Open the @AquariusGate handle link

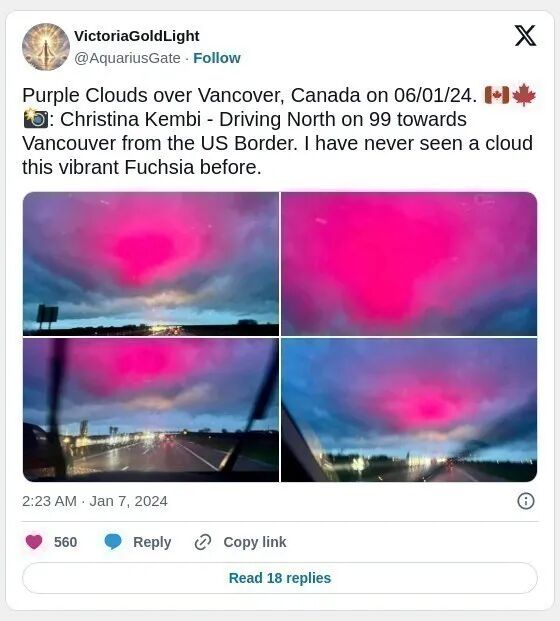click(127, 58)
